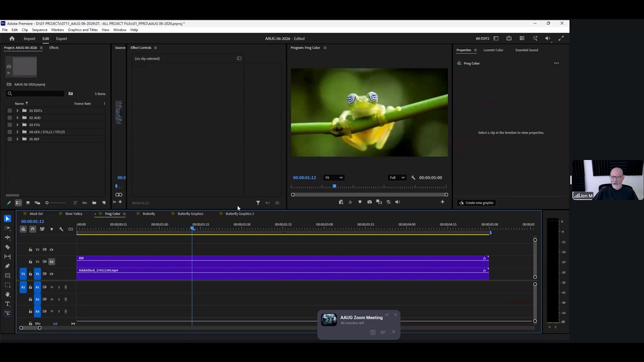Click Program monitor button editor plus
The width and height of the screenshot is (644, 362).
442,202
